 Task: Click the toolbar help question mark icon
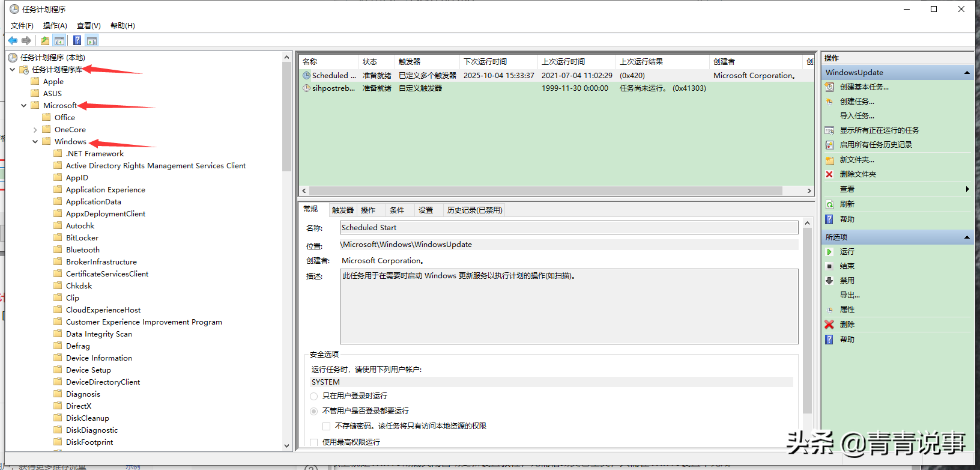pos(77,41)
